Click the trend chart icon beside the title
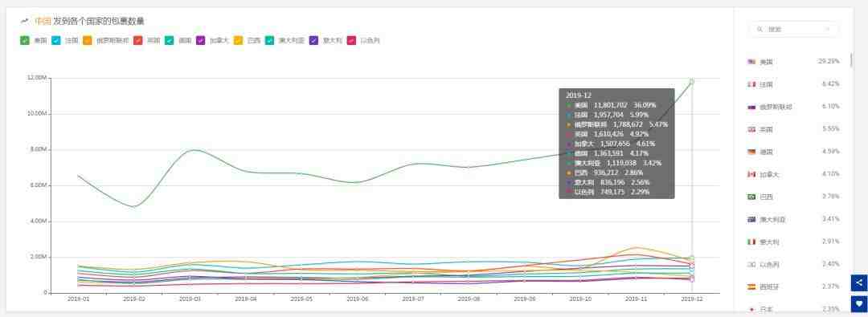 pyautogui.click(x=24, y=21)
